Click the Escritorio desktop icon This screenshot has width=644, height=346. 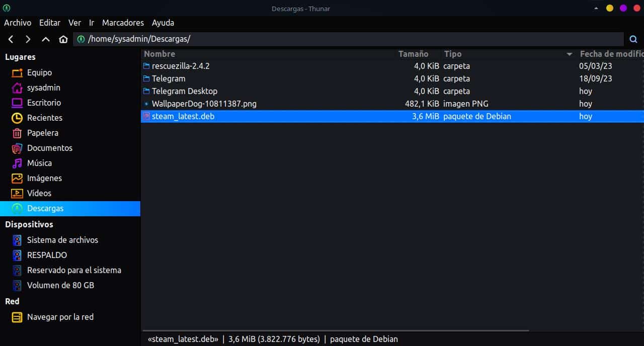[x=17, y=103]
